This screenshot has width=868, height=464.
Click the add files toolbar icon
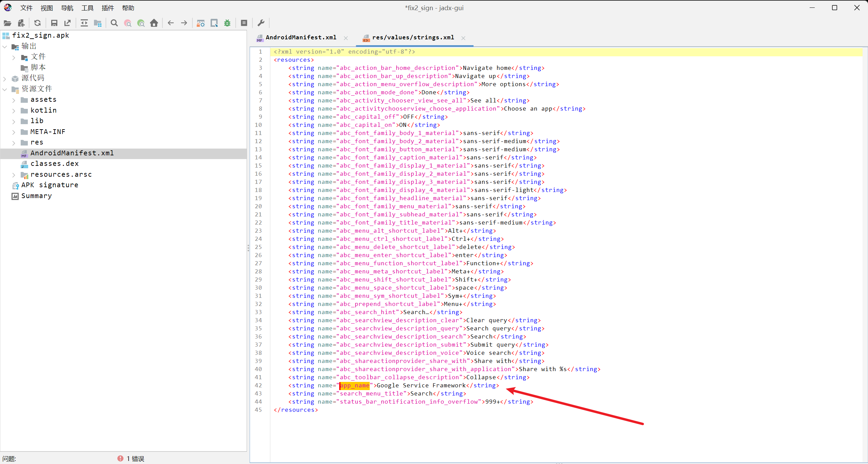pyautogui.click(x=21, y=23)
